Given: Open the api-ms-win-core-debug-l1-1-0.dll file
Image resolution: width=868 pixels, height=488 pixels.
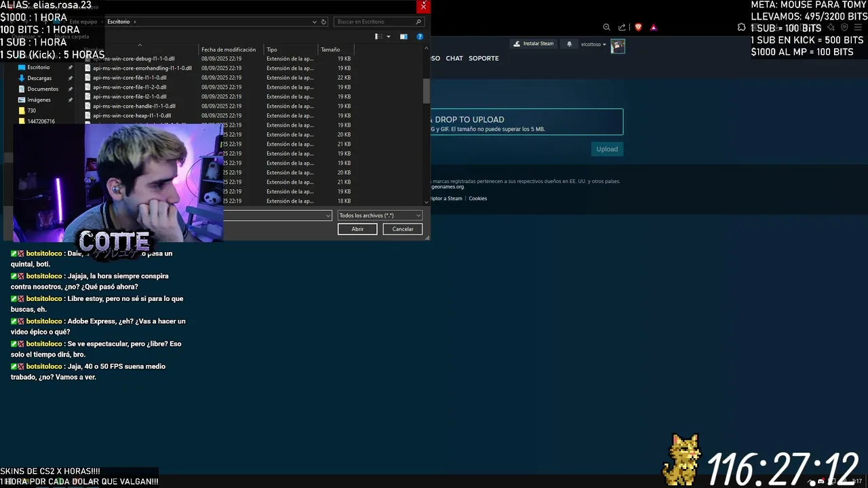Looking at the screenshot, I should 134,59.
